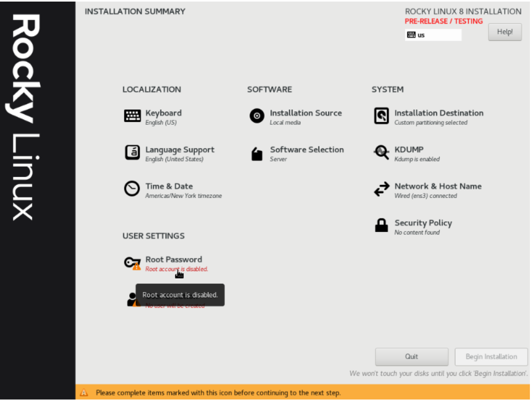532x400 pixels.
Task: Click the Root Password key icon
Action: [x=132, y=263]
